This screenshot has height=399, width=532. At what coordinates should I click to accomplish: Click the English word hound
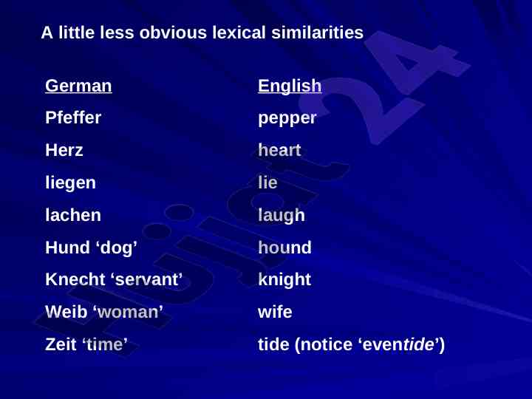tap(284, 247)
